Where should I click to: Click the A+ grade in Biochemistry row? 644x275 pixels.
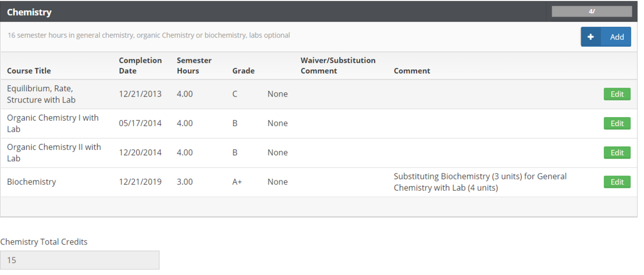pos(237,182)
